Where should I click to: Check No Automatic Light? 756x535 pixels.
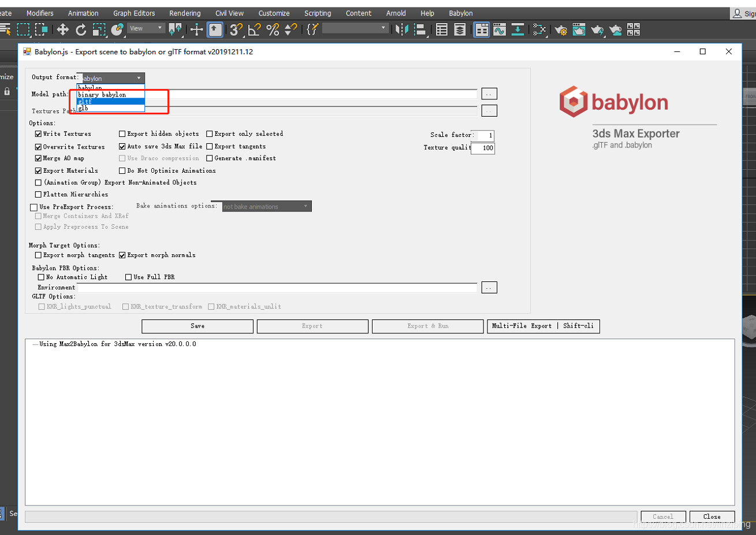point(41,277)
